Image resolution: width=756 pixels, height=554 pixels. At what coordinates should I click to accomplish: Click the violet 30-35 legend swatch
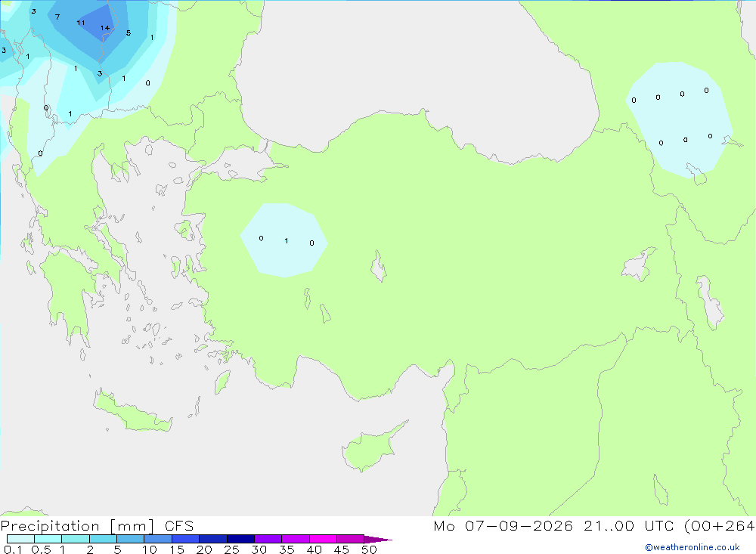[x=268, y=539]
